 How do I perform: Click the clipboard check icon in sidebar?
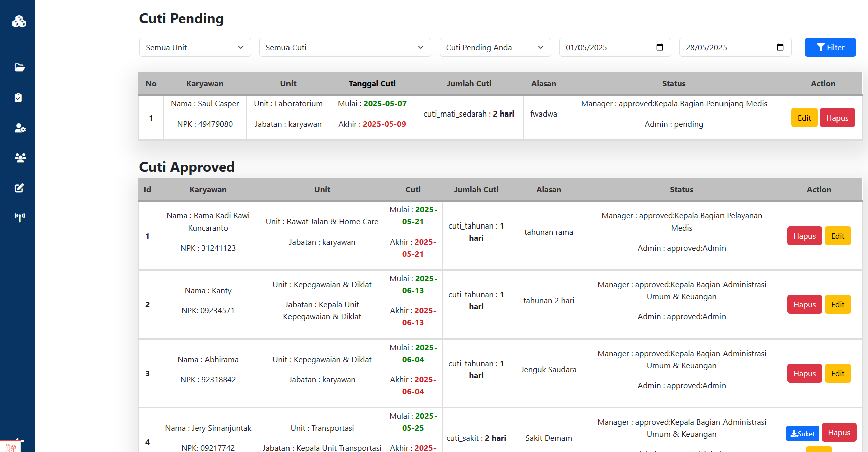pos(19,97)
